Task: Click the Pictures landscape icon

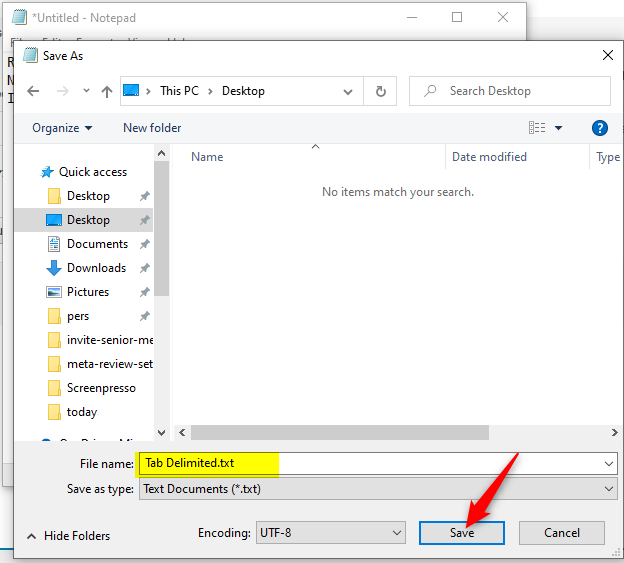Action: click(x=54, y=292)
